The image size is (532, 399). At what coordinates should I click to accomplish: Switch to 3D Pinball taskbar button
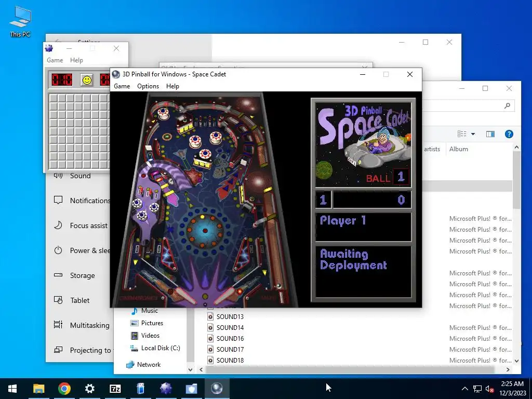pyautogui.click(x=217, y=389)
